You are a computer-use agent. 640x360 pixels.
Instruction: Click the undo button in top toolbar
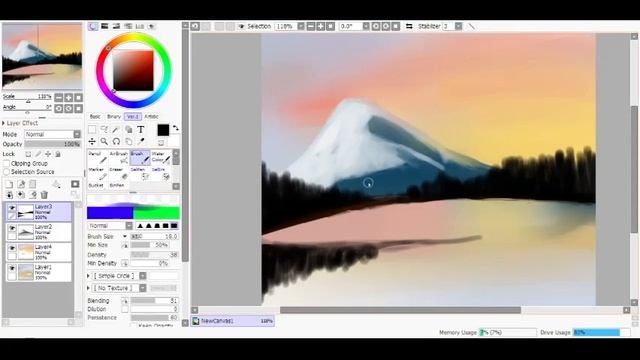[195, 26]
